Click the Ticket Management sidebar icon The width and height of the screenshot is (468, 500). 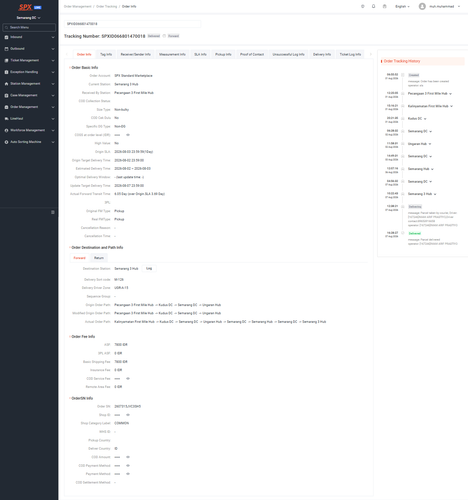click(x=6, y=61)
